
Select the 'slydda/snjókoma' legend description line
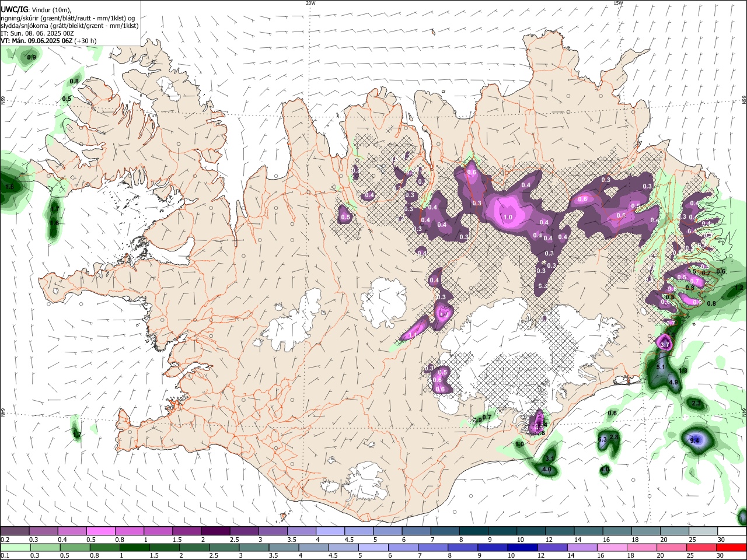[x=69, y=26]
